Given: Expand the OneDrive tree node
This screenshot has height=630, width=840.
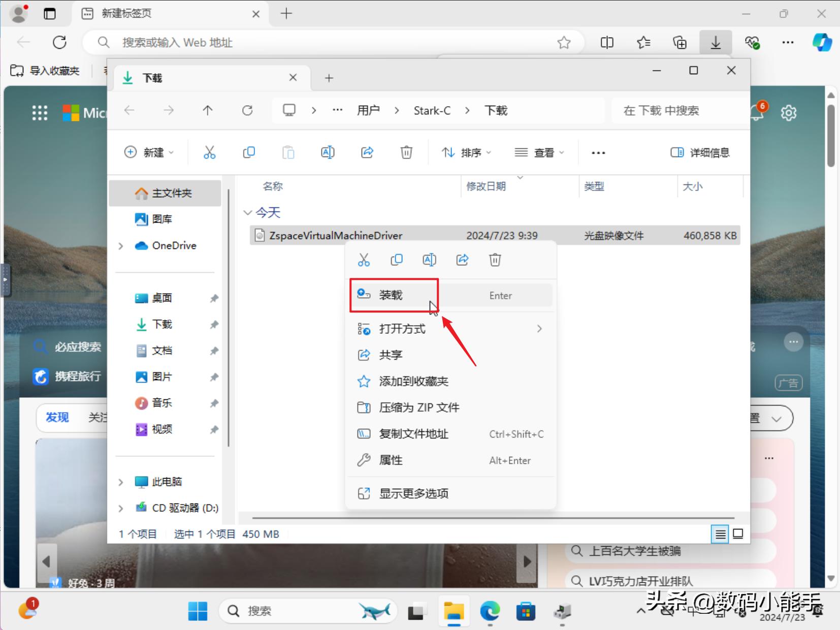Looking at the screenshot, I should point(121,246).
